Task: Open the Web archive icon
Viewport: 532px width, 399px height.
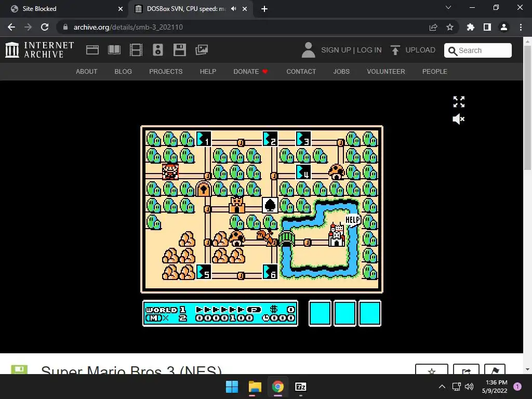Action: coord(92,50)
